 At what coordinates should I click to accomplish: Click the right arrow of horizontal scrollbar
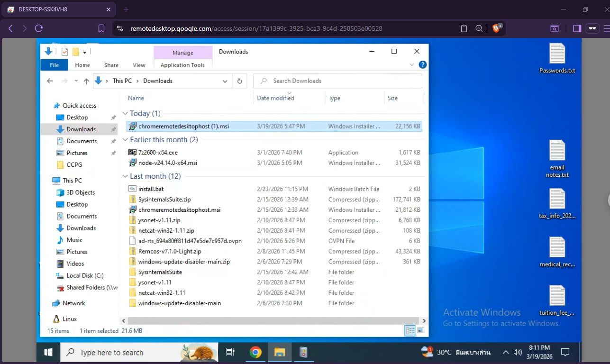click(424, 321)
